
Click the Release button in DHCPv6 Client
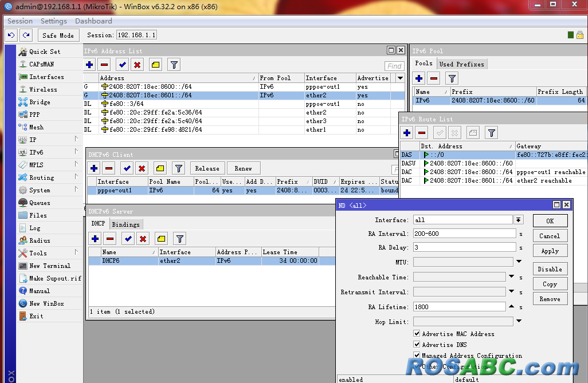pyautogui.click(x=207, y=169)
